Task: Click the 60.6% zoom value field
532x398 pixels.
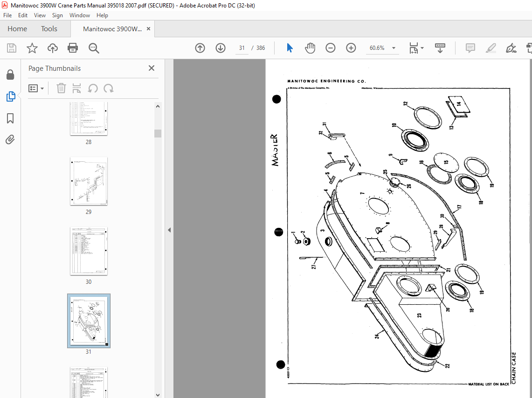Action: (x=377, y=48)
